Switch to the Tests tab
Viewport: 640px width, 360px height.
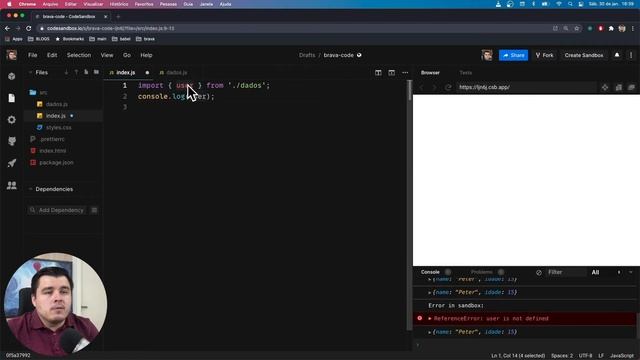click(x=466, y=73)
